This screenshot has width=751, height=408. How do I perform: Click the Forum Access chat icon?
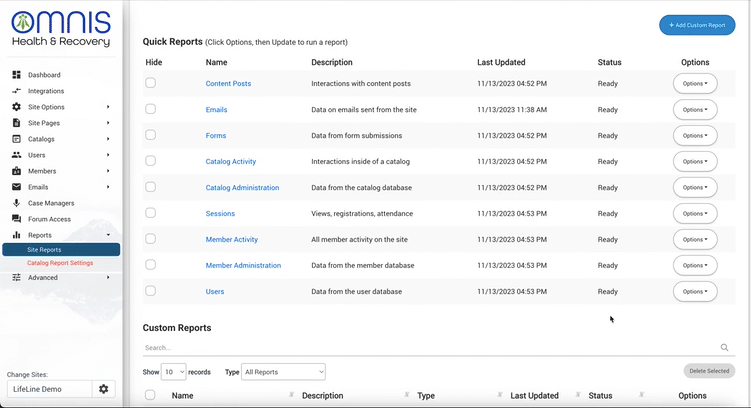[x=16, y=219]
